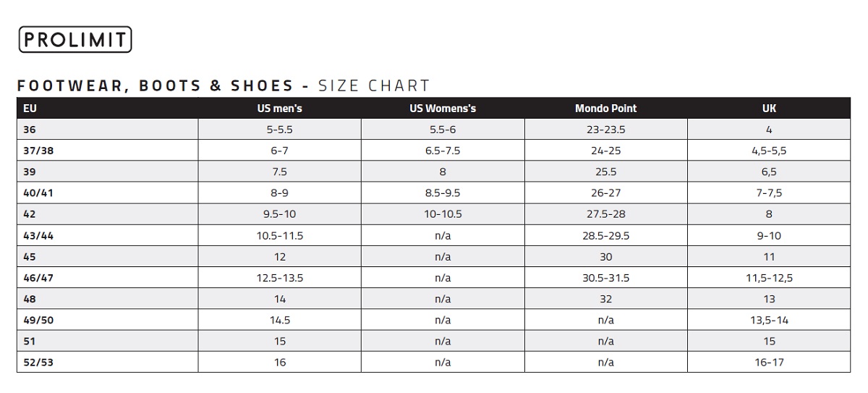868x393 pixels.
Task: Select the UK 16-17 cell
Action: pyautogui.click(x=769, y=363)
